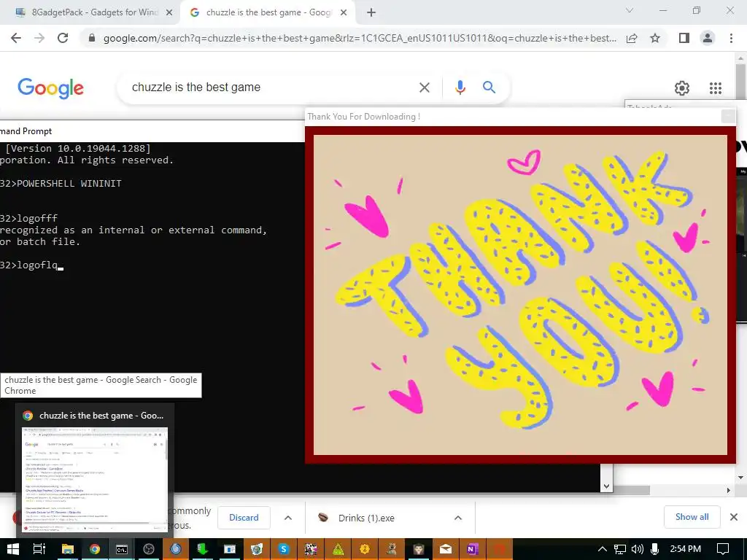The image size is (747, 560).
Task: Click the microphone tray icon
Action: [654, 549]
